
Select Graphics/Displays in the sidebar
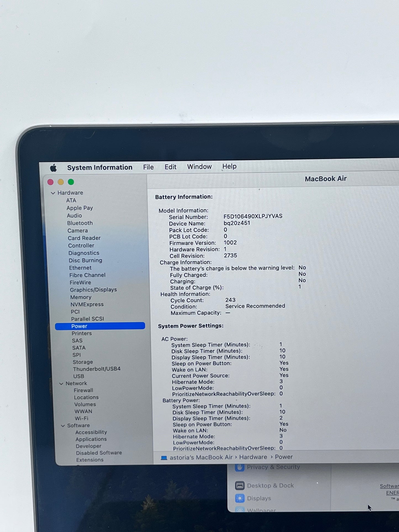click(x=93, y=290)
